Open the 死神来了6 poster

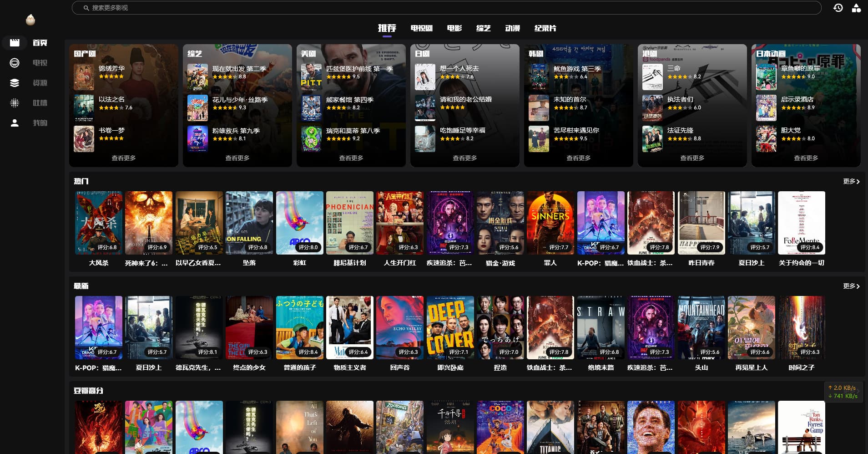pyautogui.click(x=149, y=223)
